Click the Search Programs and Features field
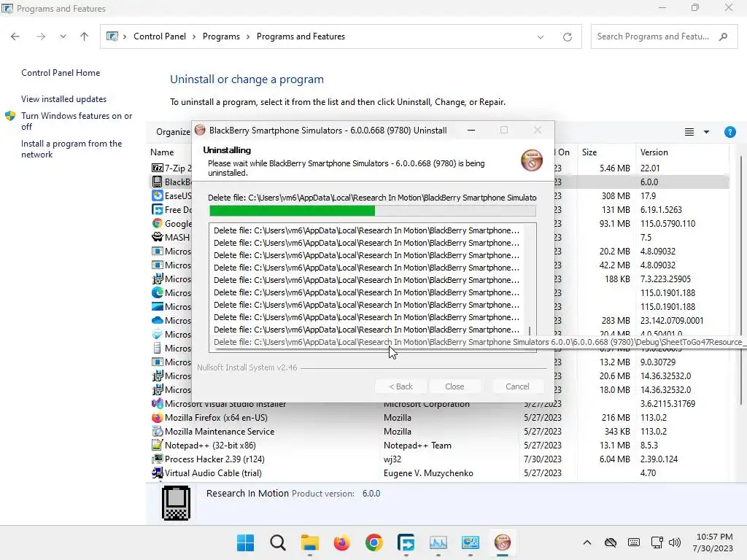This screenshot has width=747, height=560. [x=664, y=36]
